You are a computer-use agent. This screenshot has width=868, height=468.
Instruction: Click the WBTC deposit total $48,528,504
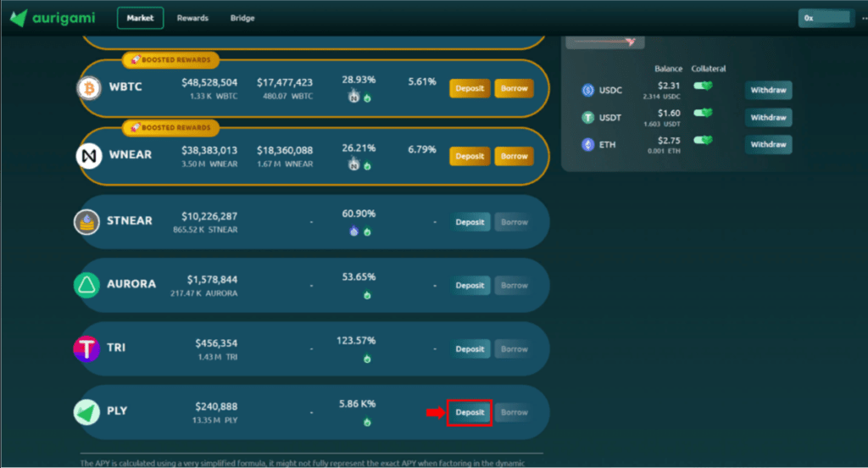coord(209,82)
